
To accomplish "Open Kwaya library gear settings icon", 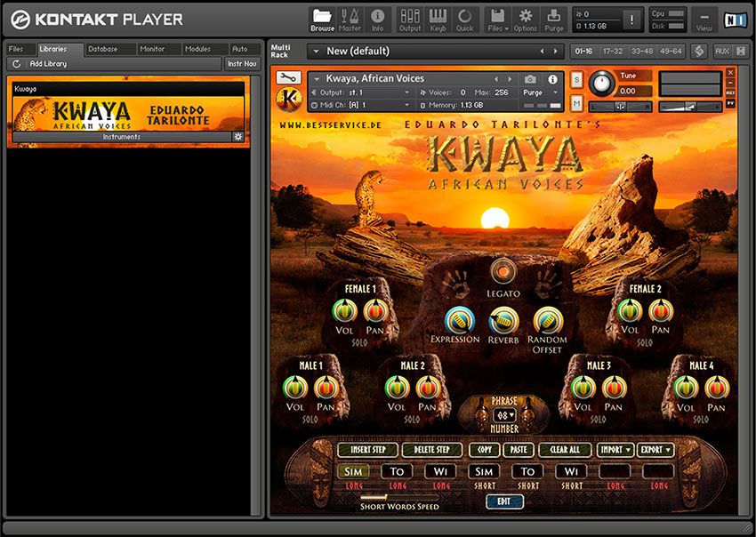I will (237, 137).
